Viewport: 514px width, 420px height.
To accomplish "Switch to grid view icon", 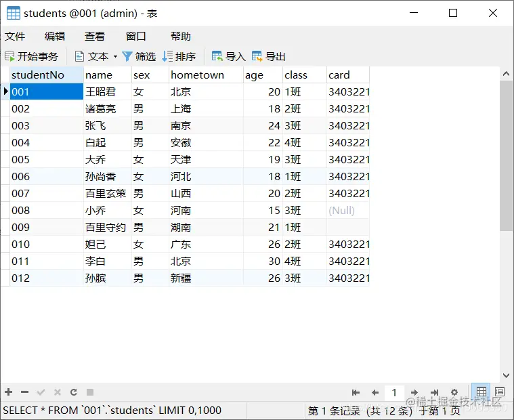I will pyautogui.click(x=481, y=392).
